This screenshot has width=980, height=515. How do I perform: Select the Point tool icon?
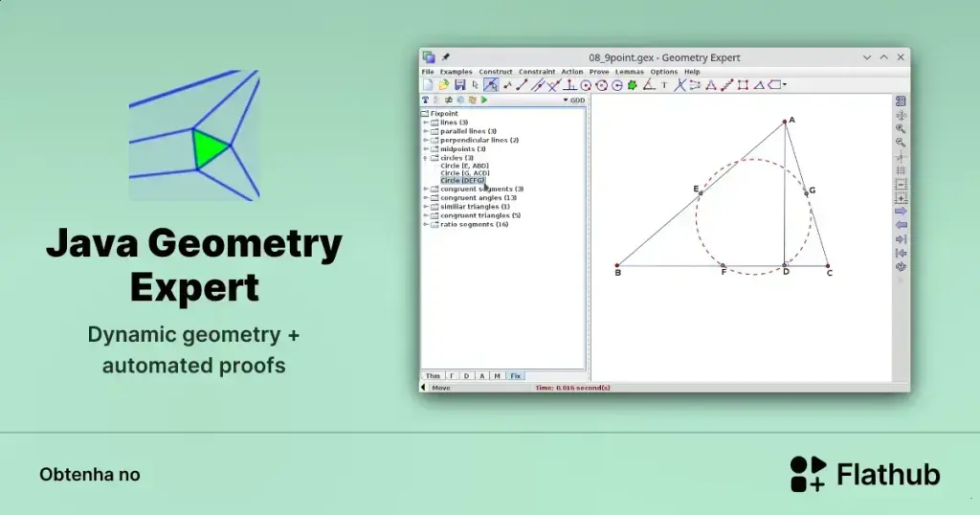pos(507,85)
